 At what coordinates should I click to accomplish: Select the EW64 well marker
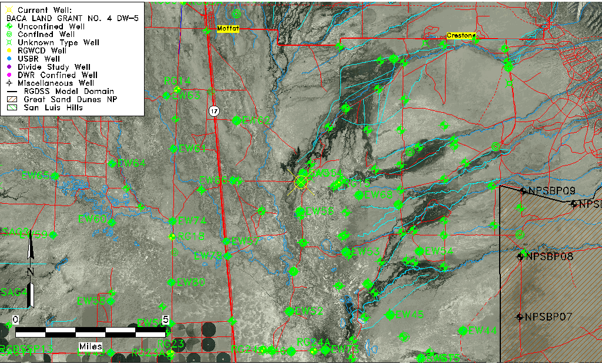point(112,163)
